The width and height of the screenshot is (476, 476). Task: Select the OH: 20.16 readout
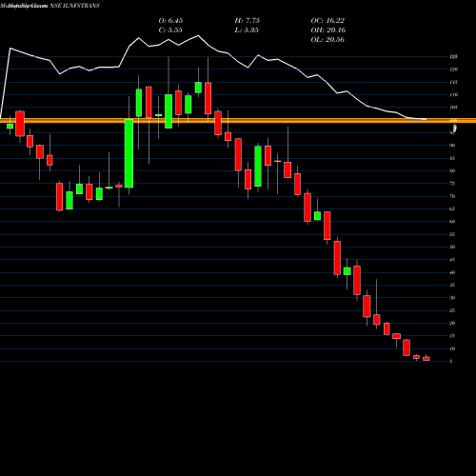pos(328,30)
